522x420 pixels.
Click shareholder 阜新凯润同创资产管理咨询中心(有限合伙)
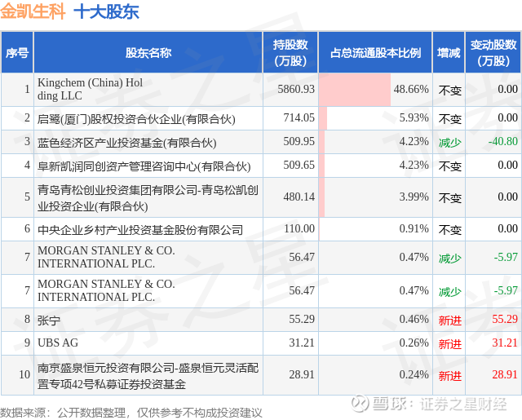point(144,166)
